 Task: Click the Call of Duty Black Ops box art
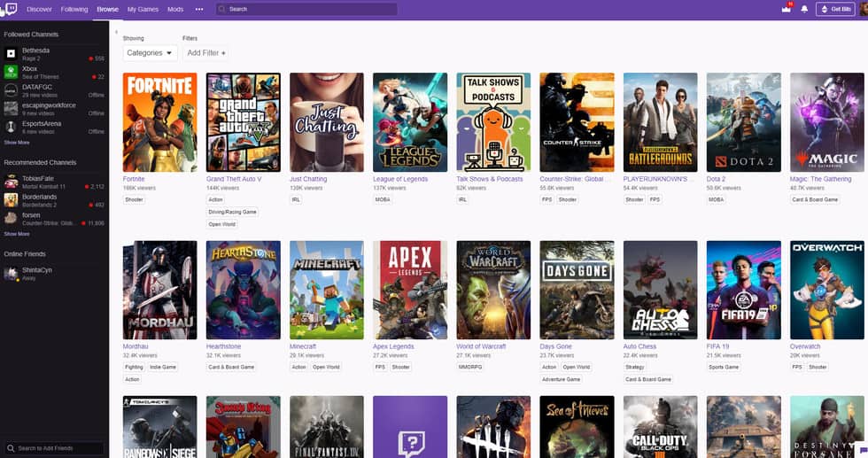point(661,427)
